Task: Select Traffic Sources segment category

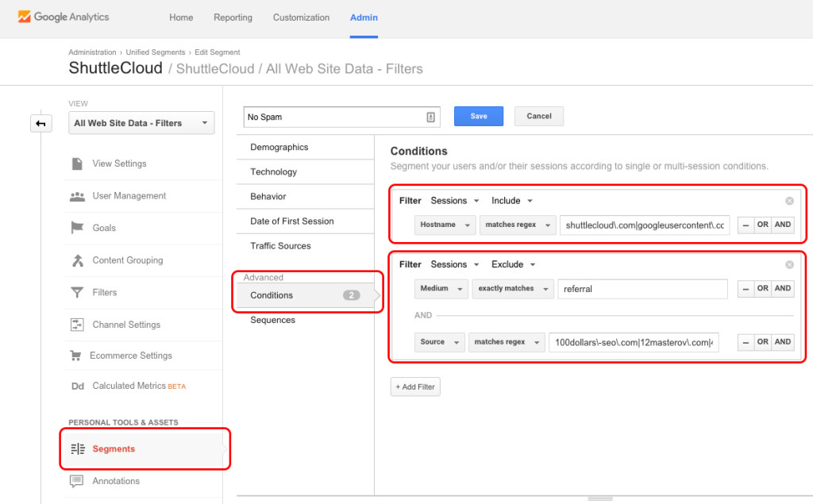Action: coord(306,246)
